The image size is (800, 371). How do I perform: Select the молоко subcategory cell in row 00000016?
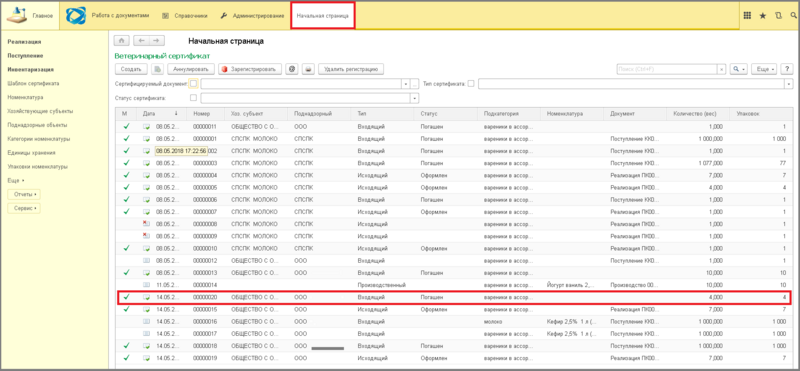[x=510, y=321]
